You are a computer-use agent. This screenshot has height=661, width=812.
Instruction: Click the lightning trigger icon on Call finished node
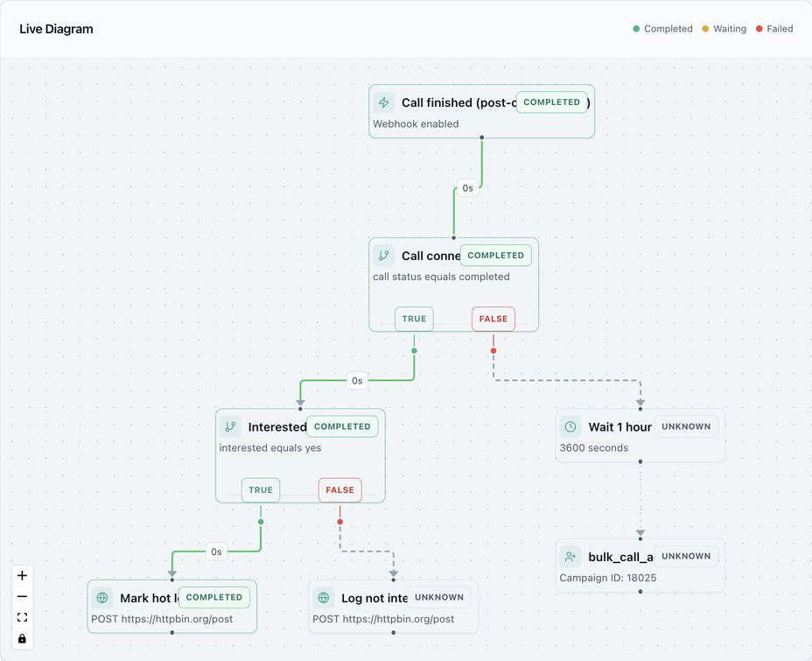[x=384, y=102]
